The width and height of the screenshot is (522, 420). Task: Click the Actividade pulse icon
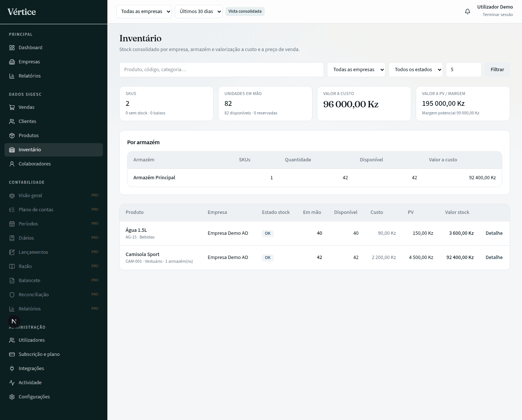[12, 383]
